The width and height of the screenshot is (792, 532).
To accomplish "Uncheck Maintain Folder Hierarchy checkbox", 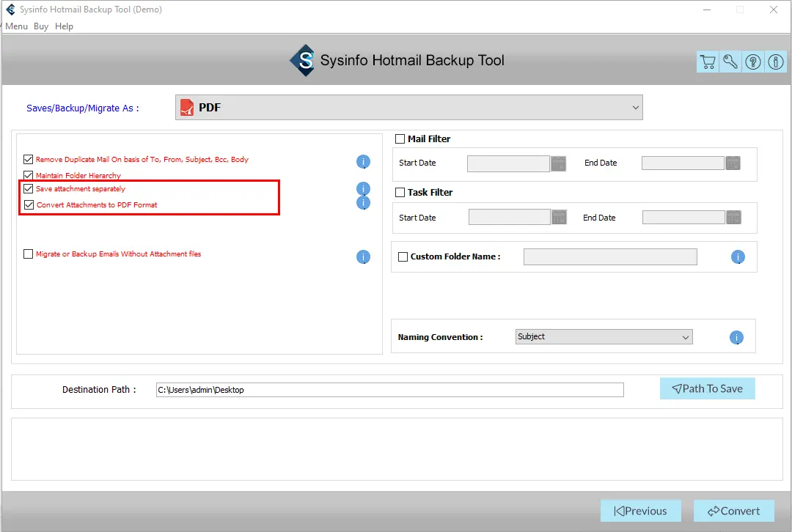I will pyautogui.click(x=29, y=176).
